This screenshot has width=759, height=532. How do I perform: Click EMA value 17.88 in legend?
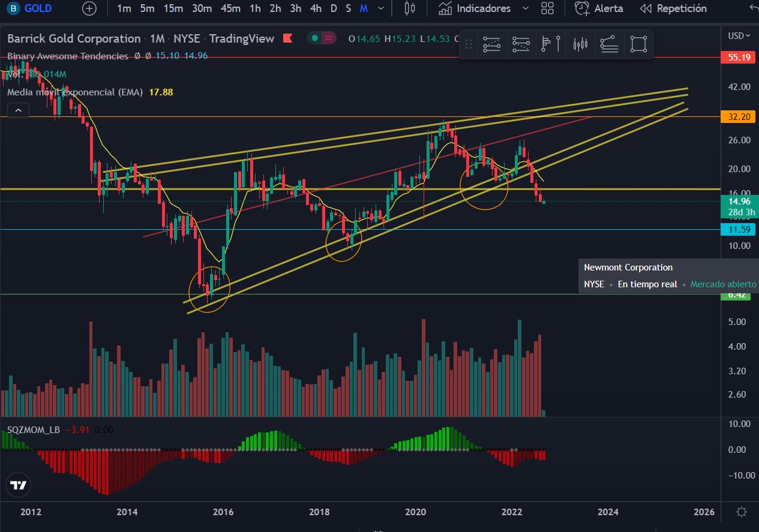pyautogui.click(x=160, y=92)
